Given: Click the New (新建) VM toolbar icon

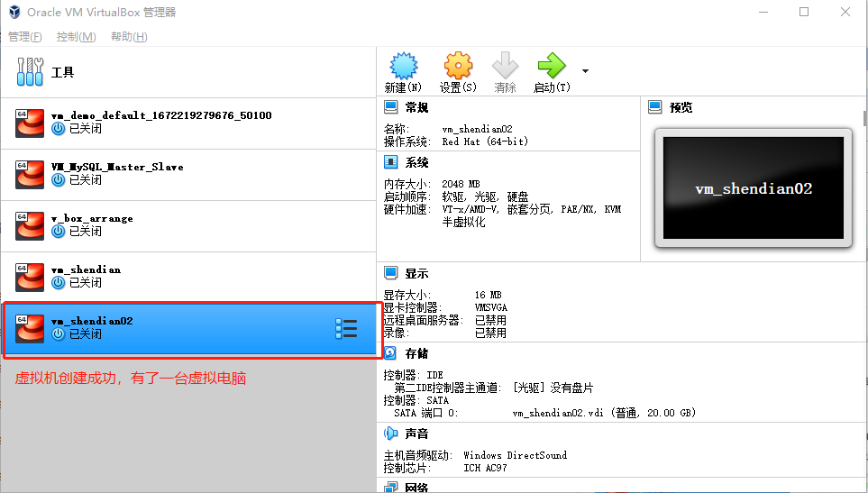Looking at the screenshot, I should [x=404, y=66].
